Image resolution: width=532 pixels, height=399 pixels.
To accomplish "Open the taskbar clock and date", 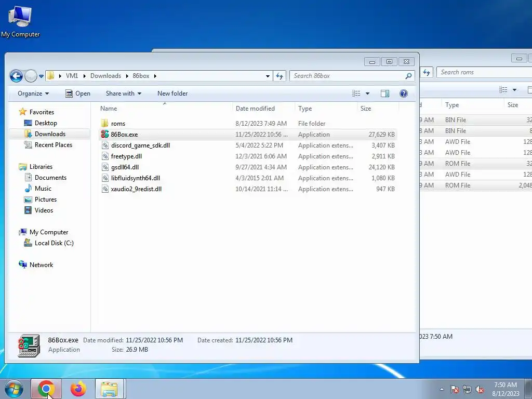I will coord(506,389).
